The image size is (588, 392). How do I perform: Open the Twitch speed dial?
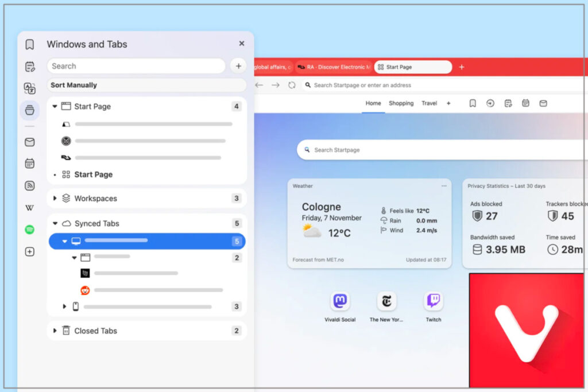coord(433,301)
